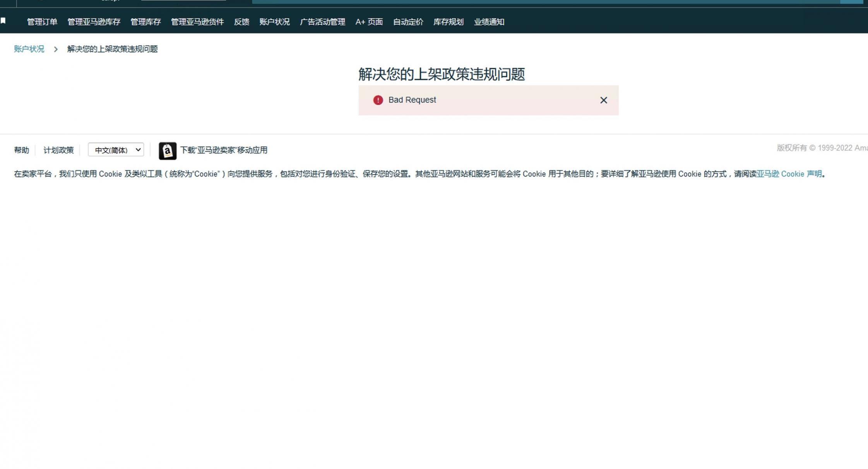Open the 库存规划 menu item

click(x=449, y=22)
